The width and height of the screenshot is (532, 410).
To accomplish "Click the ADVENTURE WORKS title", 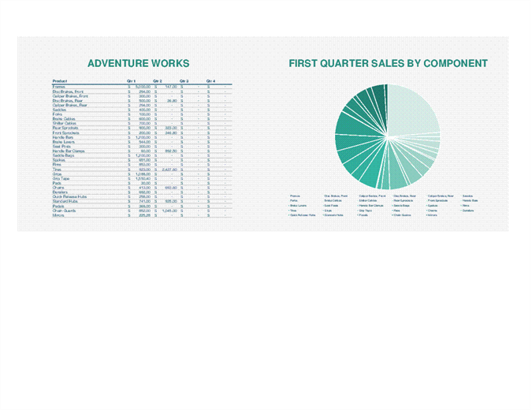I will [x=138, y=63].
